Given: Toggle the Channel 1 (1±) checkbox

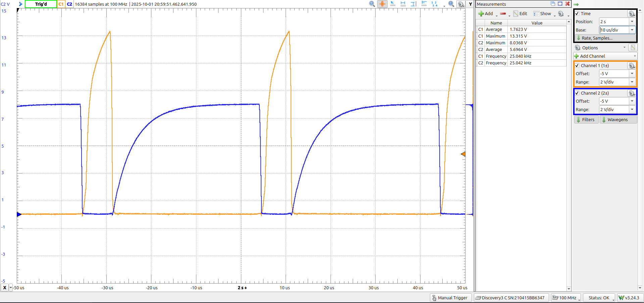Looking at the screenshot, I should tap(578, 65).
